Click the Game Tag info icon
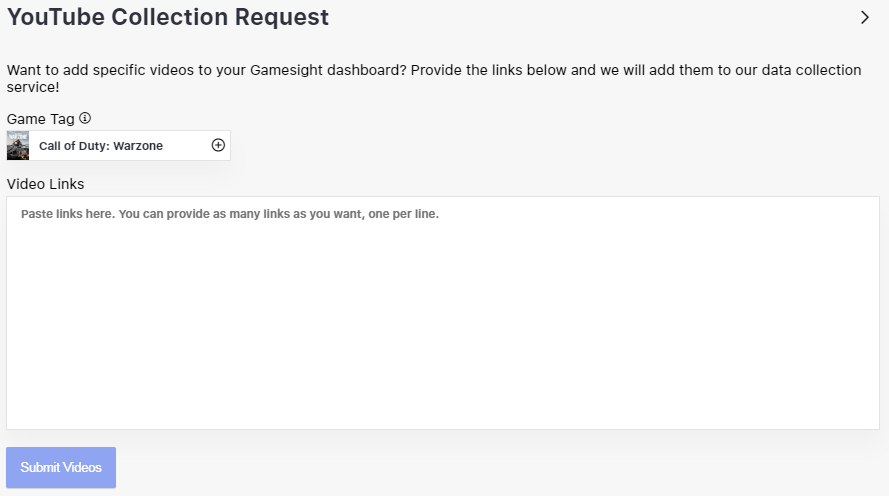 (85, 118)
